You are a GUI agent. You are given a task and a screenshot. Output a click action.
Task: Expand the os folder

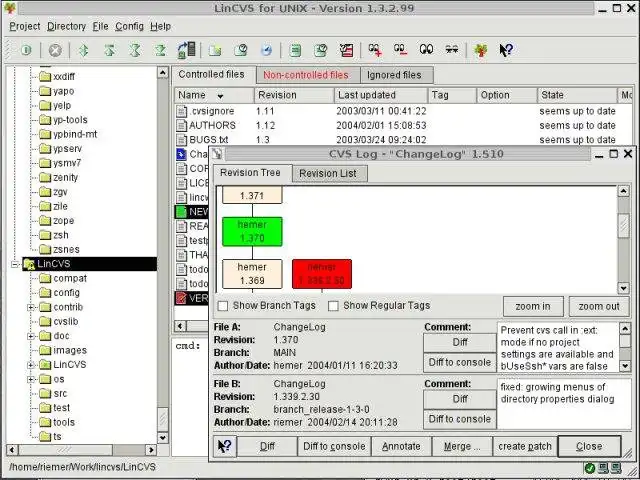point(31,379)
